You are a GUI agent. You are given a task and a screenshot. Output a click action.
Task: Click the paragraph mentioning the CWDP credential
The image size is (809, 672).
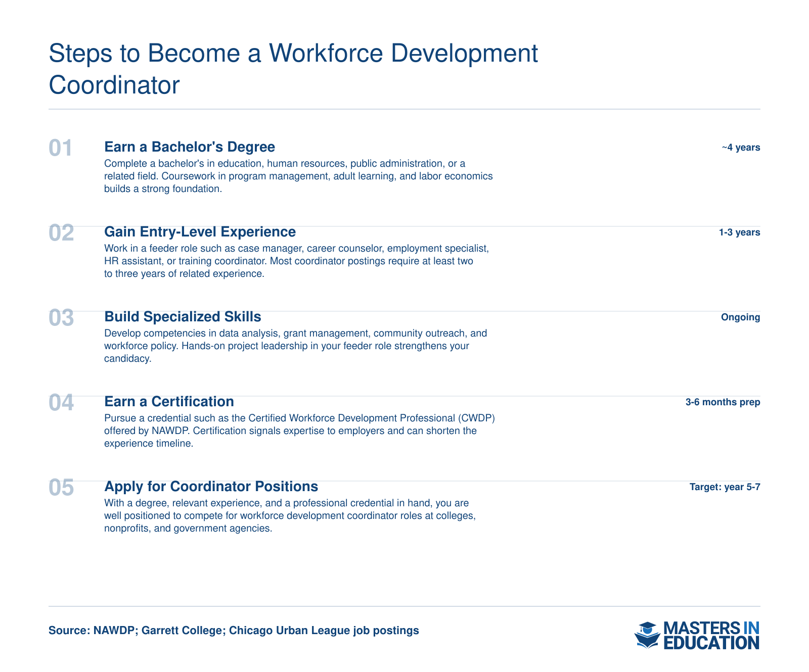pos(299,431)
